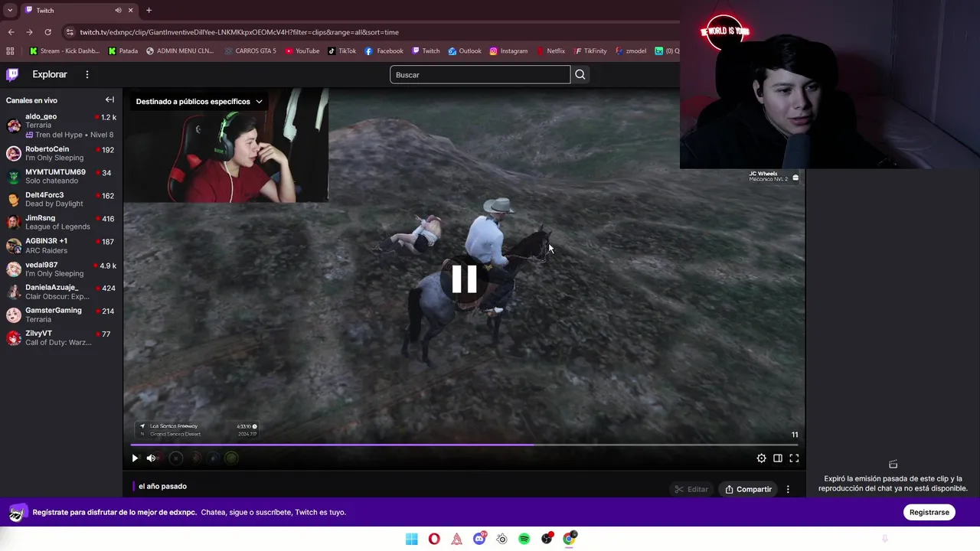
Task: Mute the Twitch tab audio icon
Action: 118,10
